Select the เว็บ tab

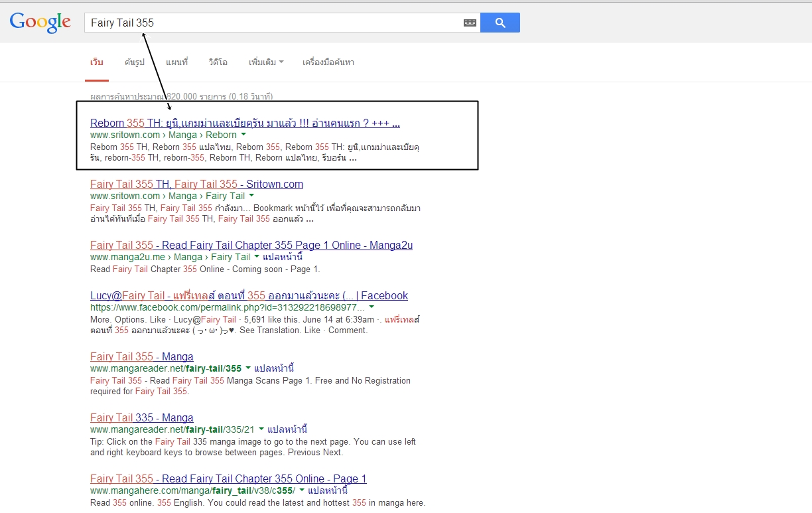pos(97,62)
